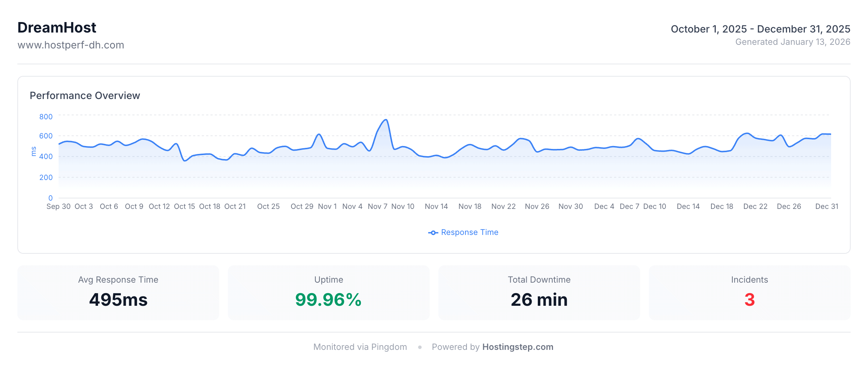Expand the Generated January 13, 2026 details
The width and height of the screenshot is (868, 373).
coord(793,42)
